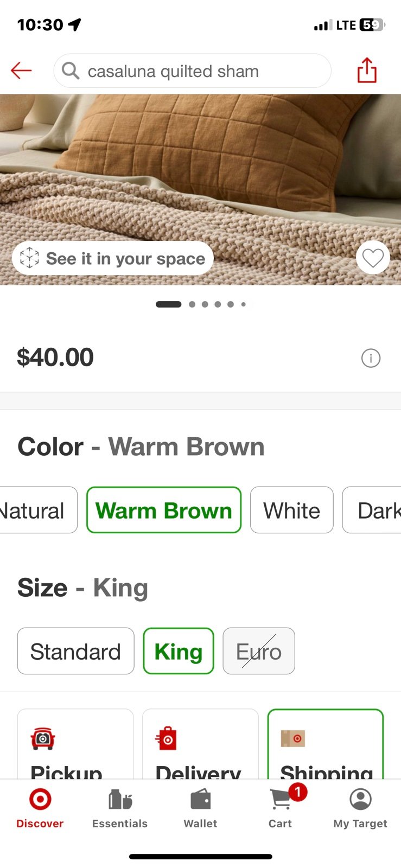Viewport: 401px width, 868px height.
Task: Select the unavailable Euro size
Action: pyautogui.click(x=259, y=651)
